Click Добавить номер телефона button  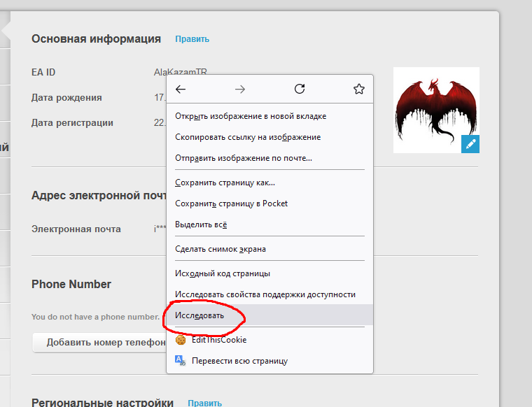[99, 342]
